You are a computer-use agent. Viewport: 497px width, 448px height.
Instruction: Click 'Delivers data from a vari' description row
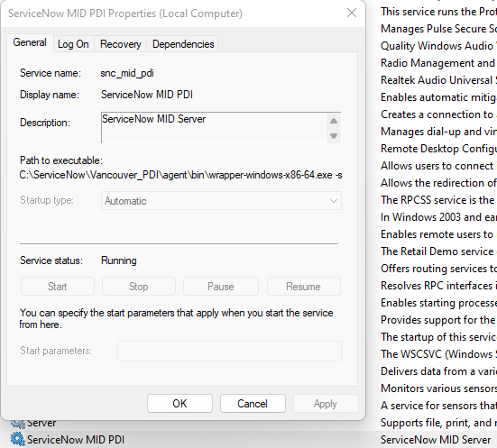pyautogui.click(x=438, y=371)
